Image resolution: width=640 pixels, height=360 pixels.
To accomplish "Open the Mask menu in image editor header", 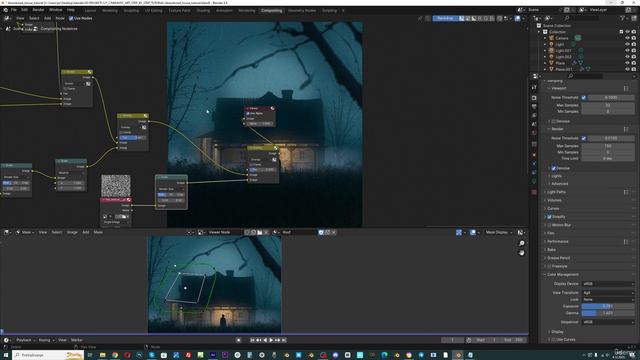I will point(98,232).
